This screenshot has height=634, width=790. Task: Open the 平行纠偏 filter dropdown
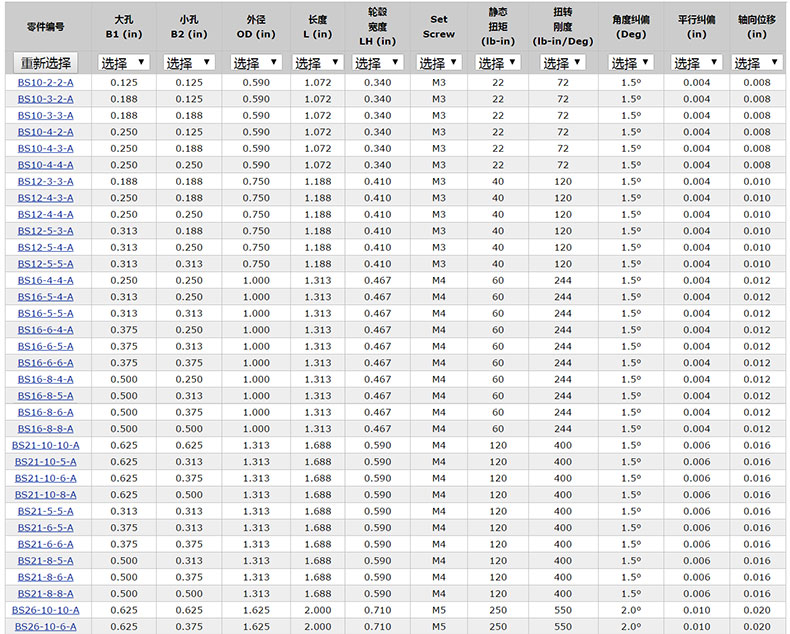(x=696, y=63)
